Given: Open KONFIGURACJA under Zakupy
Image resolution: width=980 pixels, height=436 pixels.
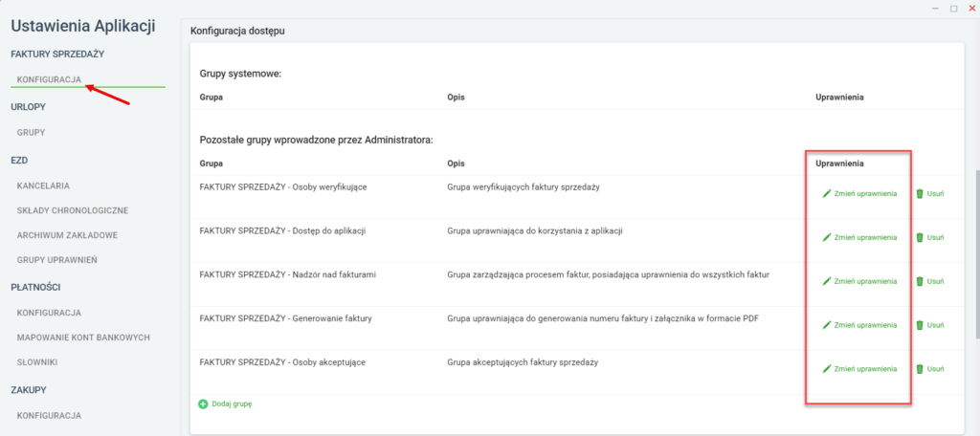Looking at the screenshot, I should click(x=50, y=415).
